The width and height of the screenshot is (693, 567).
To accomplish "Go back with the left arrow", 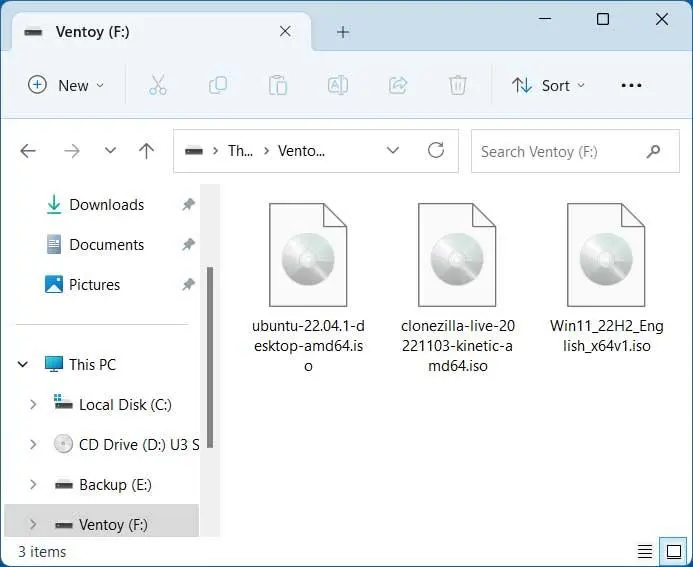I will tap(28, 151).
